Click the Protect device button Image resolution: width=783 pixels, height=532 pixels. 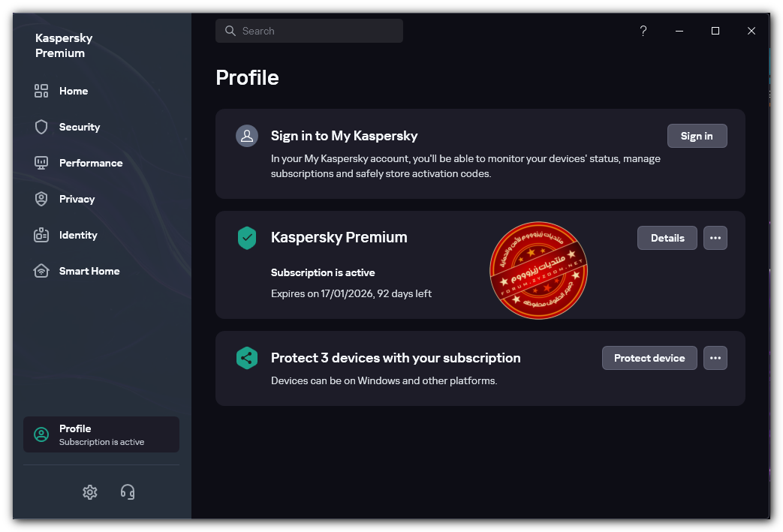tap(649, 358)
